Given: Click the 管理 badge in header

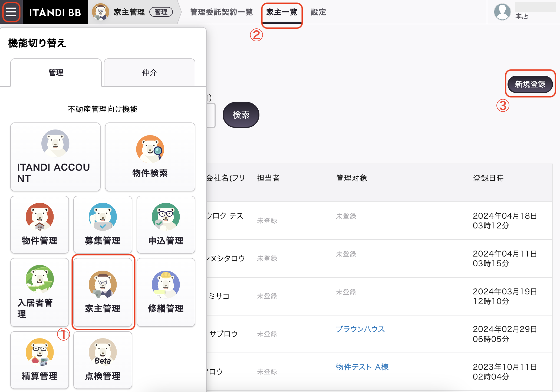Looking at the screenshot, I should pos(161,12).
